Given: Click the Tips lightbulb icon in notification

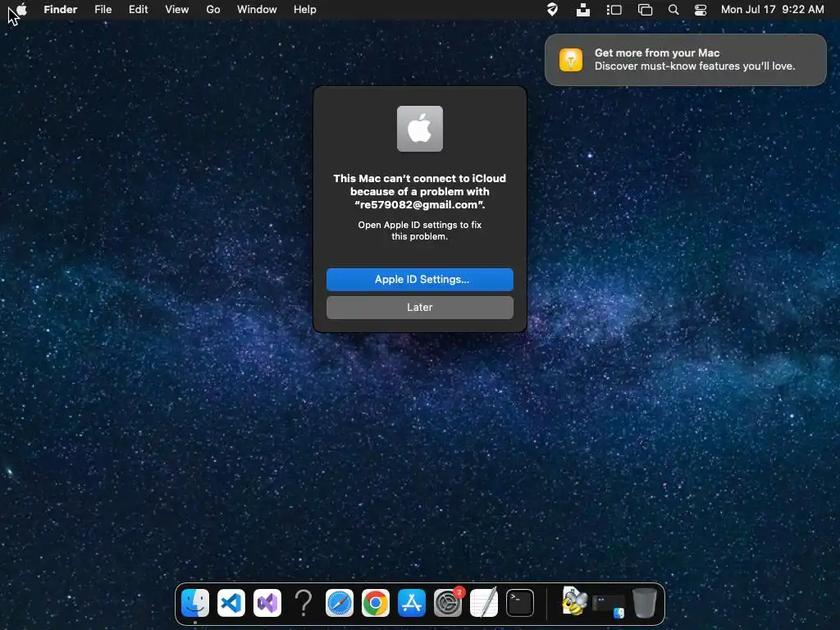Looking at the screenshot, I should point(571,59).
